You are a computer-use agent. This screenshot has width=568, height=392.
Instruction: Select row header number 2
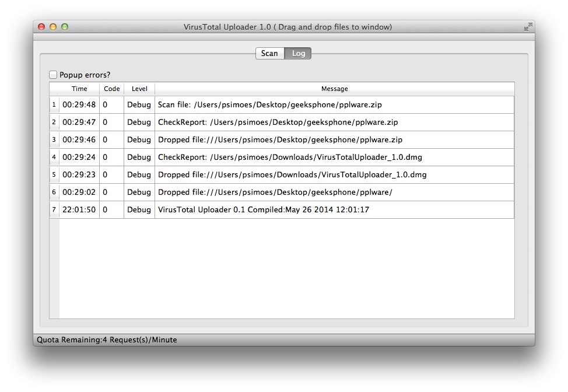click(54, 122)
